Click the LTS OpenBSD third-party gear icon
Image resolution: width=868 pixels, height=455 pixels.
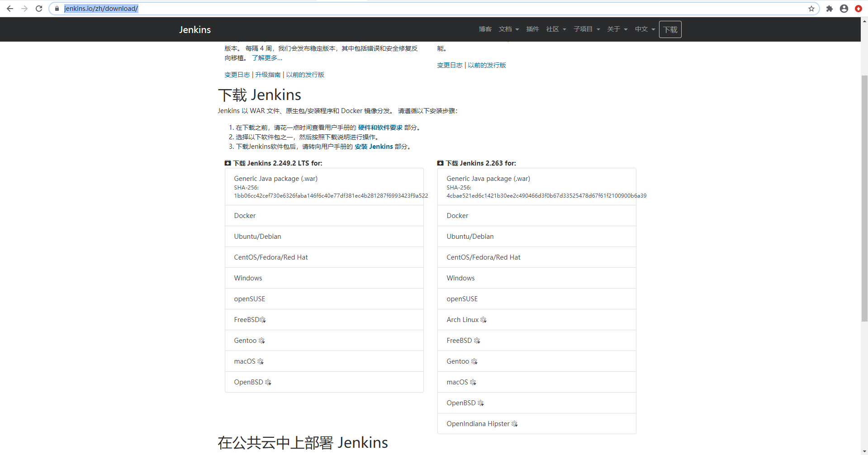pyautogui.click(x=268, y=382)
